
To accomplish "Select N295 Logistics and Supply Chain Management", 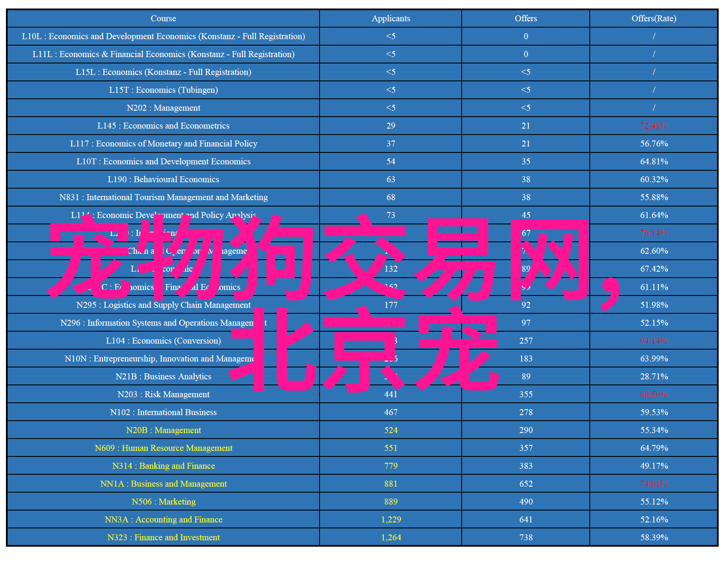I will (163, 305).
